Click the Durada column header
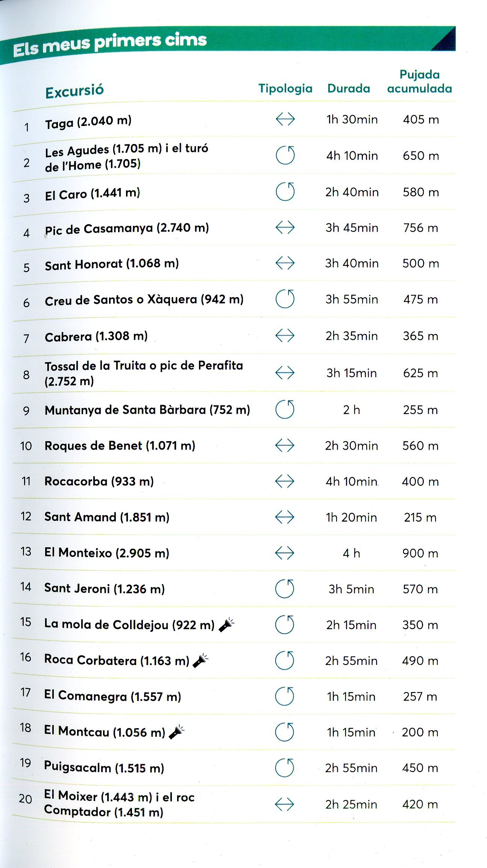This screenshot has width=487, height=868. [349, 88]
